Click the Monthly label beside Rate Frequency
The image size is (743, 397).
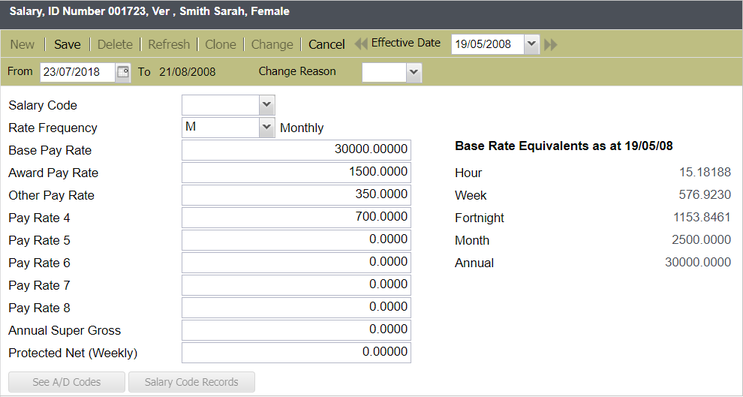[302, 128]
